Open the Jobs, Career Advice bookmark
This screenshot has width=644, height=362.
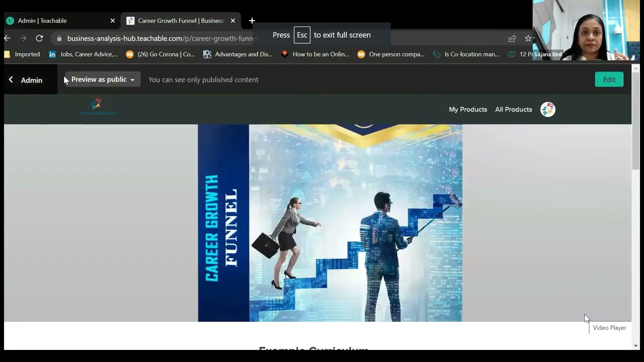coord(84,54)
